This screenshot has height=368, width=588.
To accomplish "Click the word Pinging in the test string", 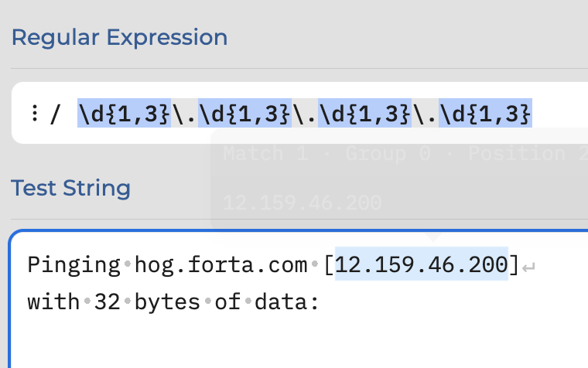I will (x=73, y=265).
